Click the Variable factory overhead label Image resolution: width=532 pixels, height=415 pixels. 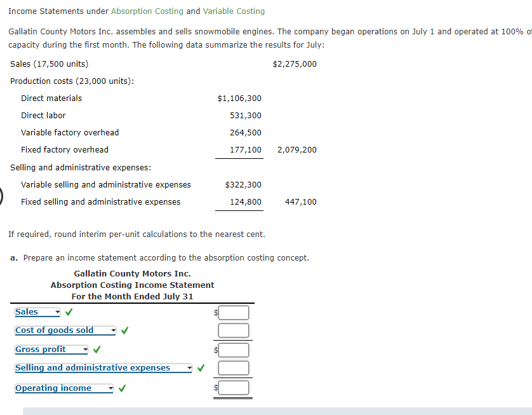pos(70,132)
